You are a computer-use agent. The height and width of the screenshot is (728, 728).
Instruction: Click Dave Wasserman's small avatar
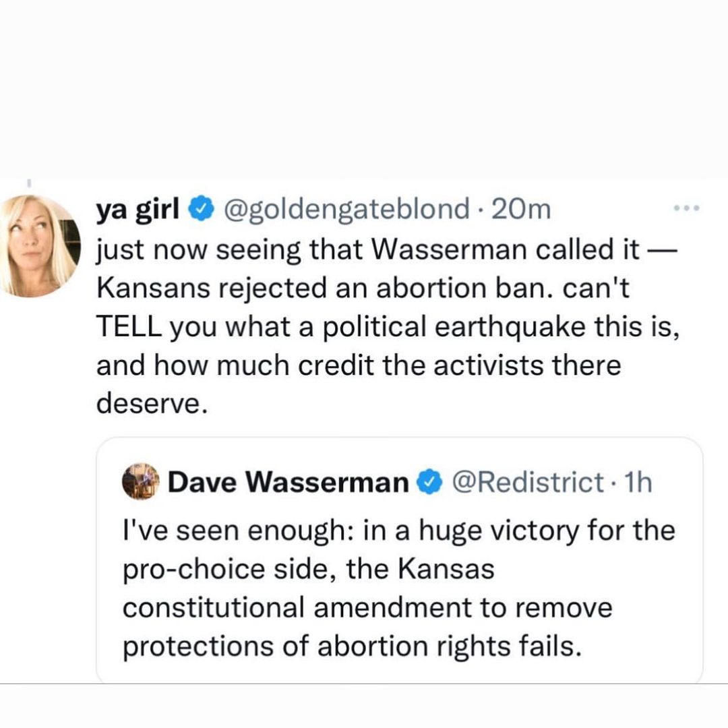click(x=140, y=482)
